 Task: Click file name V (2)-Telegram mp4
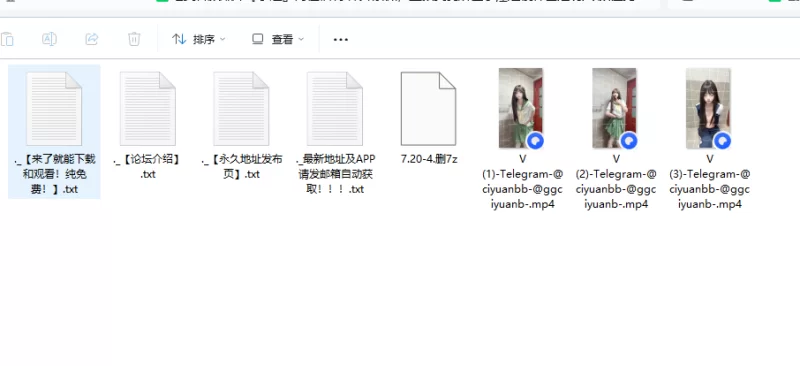click(x=616, y=182)
